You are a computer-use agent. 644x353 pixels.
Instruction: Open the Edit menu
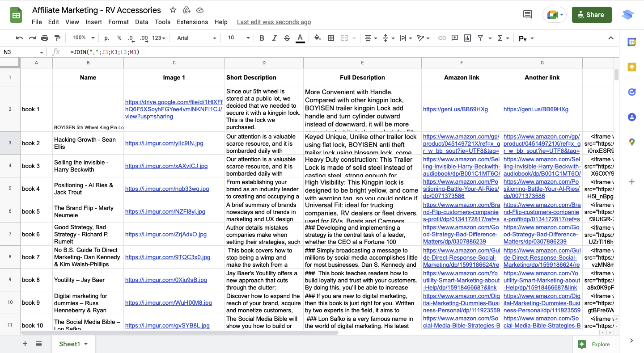[x=54, y=22]
